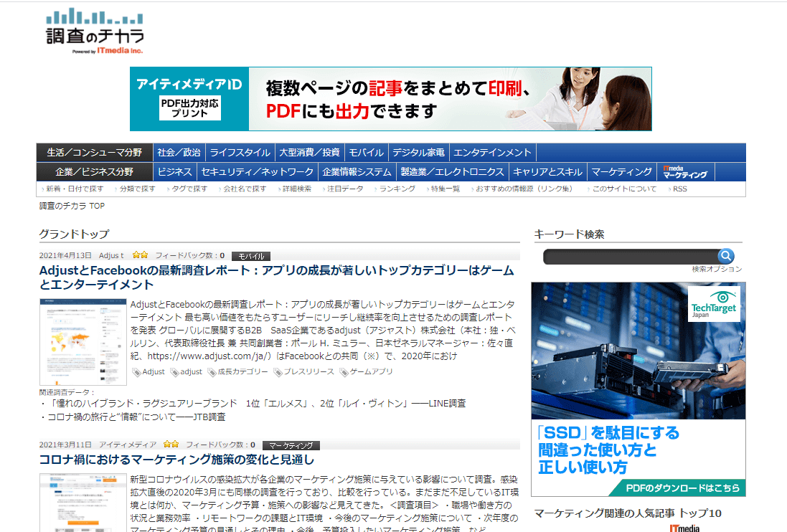787x532 pixels.
Task: Open ITmedia マーケティング logo in navigation
Action: (685, 172)
